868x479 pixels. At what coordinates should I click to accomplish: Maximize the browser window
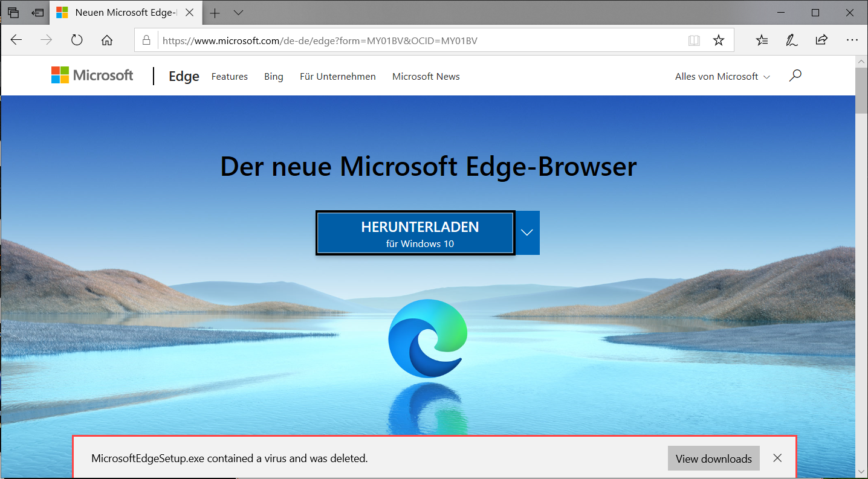815,13
